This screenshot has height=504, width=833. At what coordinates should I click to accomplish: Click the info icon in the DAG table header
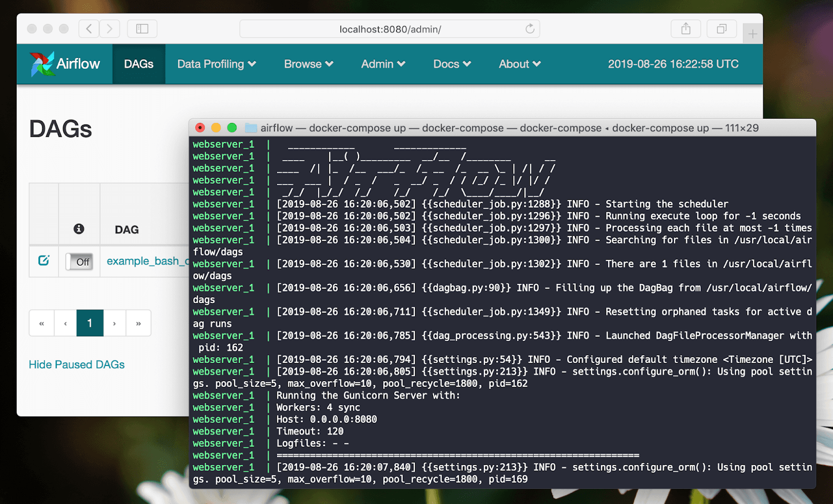coord(79,229)
